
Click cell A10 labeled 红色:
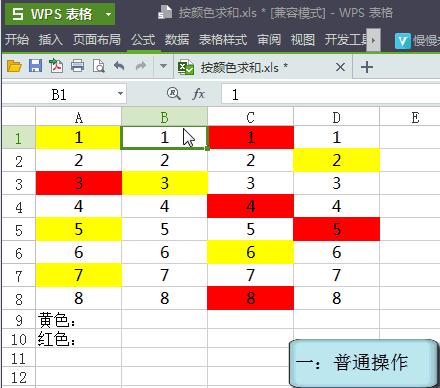(x=79, y=338)
